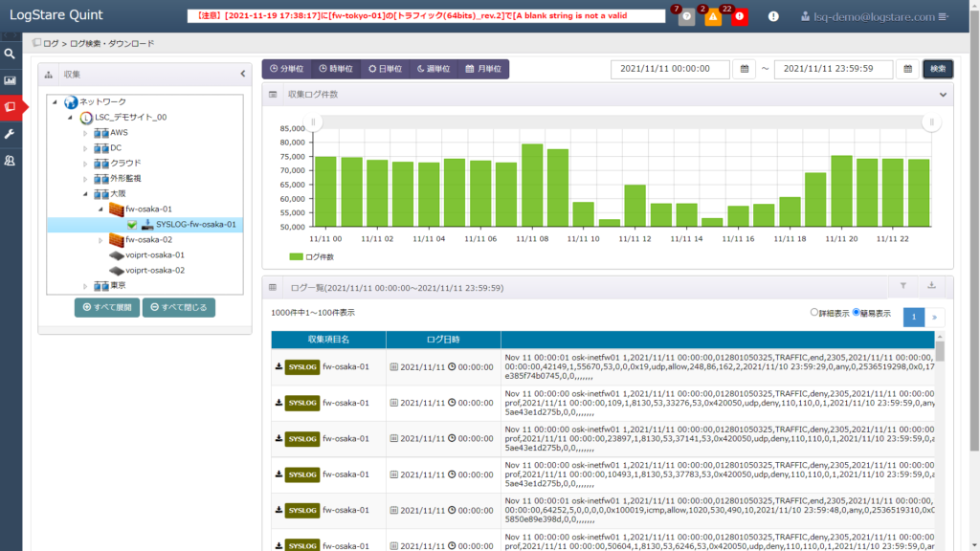Expand the 外形監視 tree node
The image size is (980, 551).
[x=85, y=179]
